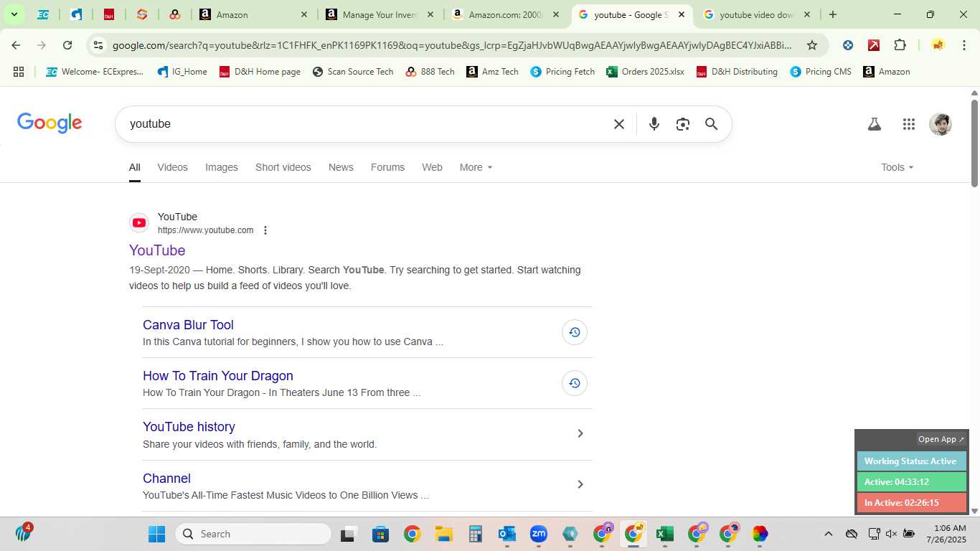Go back to the previous page
Screen dimensions: 980x551
pos(16,45)
